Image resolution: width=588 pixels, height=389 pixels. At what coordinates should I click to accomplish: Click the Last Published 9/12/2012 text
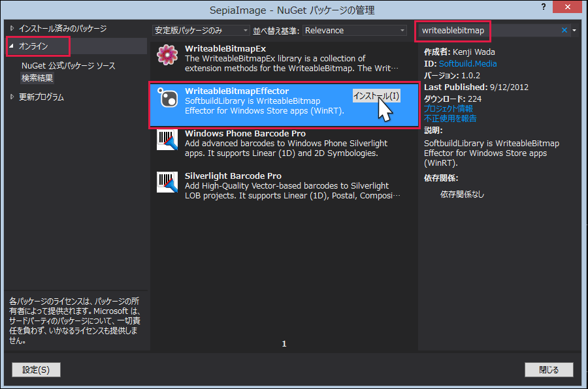[x=476, y=87]
